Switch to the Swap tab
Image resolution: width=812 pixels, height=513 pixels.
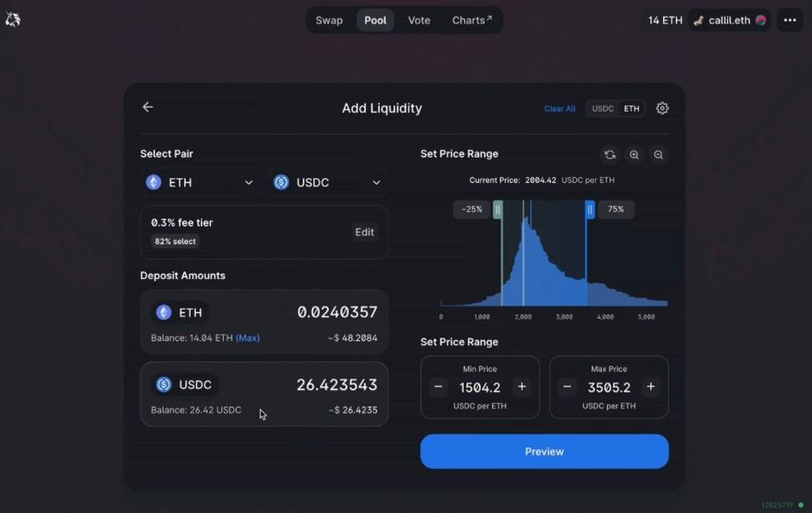(329, 20)
